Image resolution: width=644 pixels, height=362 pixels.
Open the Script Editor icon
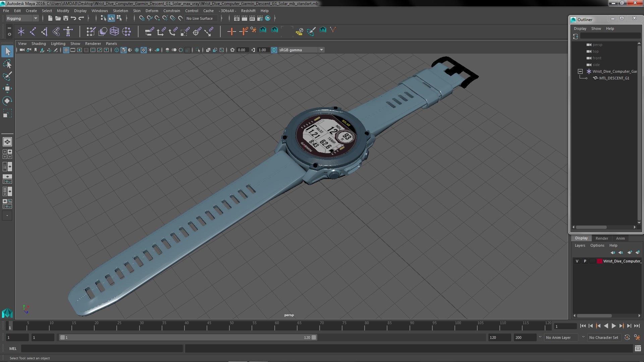638,349
